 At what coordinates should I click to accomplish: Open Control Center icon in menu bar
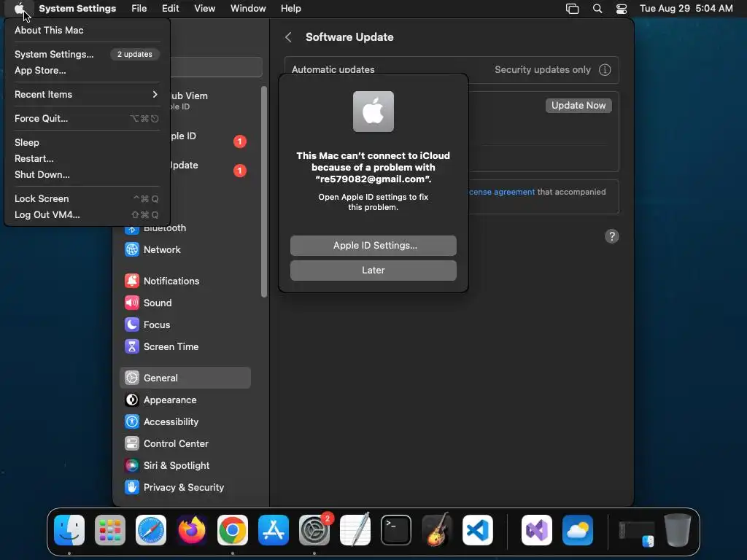[622, 9]
